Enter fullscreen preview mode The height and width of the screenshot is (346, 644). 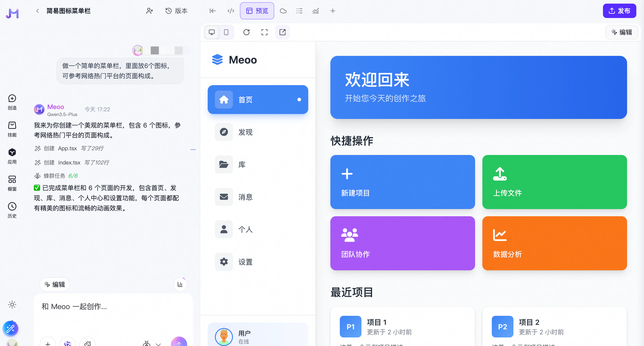click(x=264, y=32)
